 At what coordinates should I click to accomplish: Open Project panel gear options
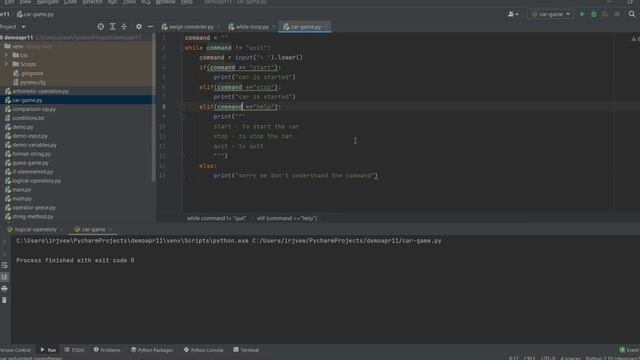pos(139,27)
